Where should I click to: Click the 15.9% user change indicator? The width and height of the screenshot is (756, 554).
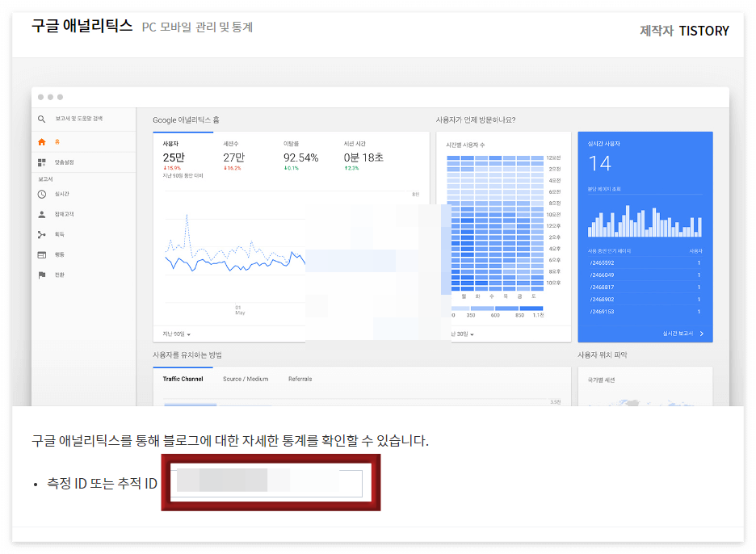(x=172, y=168)
